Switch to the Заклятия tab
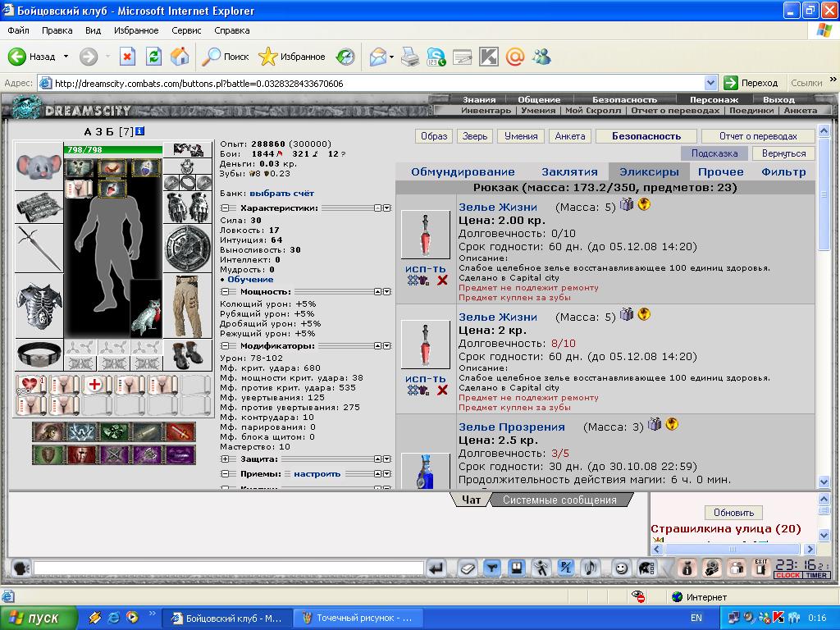The height and width of the screenshot is (630, 840). click(x=569, y=172)
